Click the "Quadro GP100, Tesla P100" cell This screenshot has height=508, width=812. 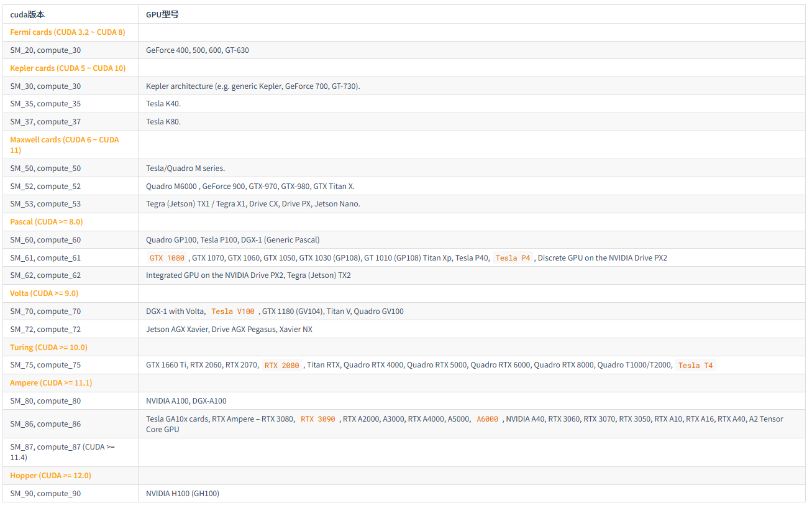(x=472, y=240)
